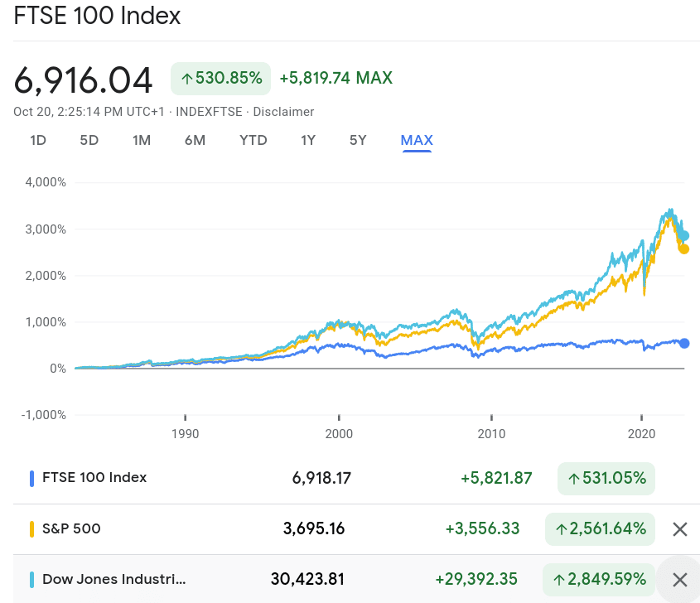Switch to the 6M time range
Image resolution: width=700 pixels, height=603 pixels.
(x=196, y=140)
